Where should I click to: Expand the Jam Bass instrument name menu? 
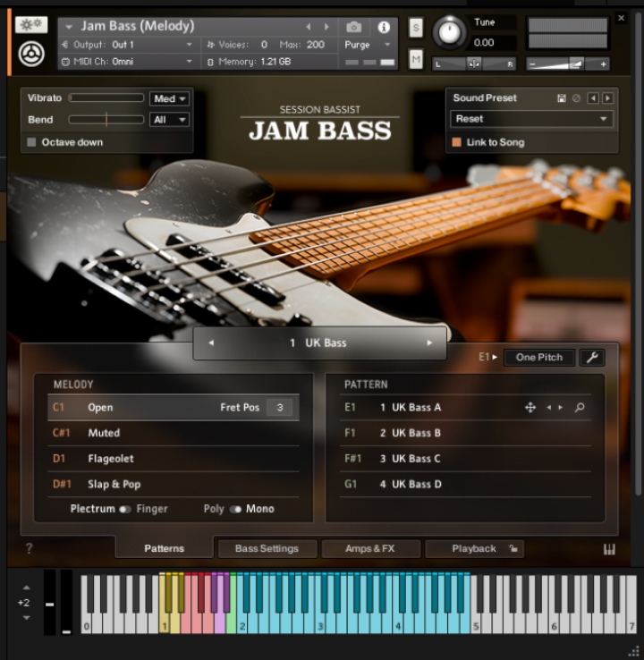coord(69,28)
